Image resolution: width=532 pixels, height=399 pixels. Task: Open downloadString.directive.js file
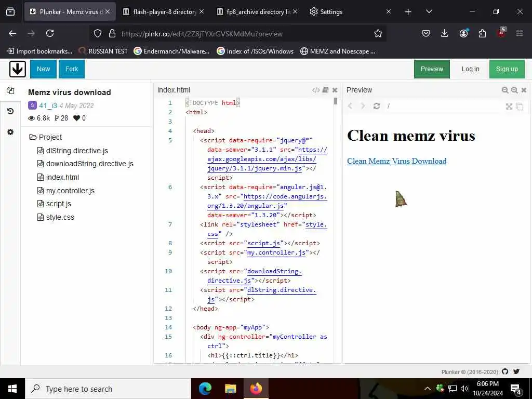pos(85,164)
